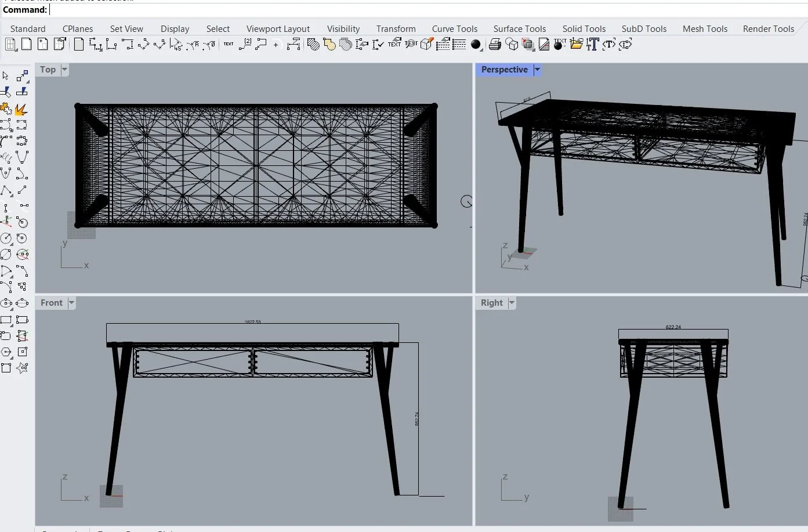Select the ellipse tool
Screen dimensions: 808x532
pyautogui.click(x=6, y=303)
